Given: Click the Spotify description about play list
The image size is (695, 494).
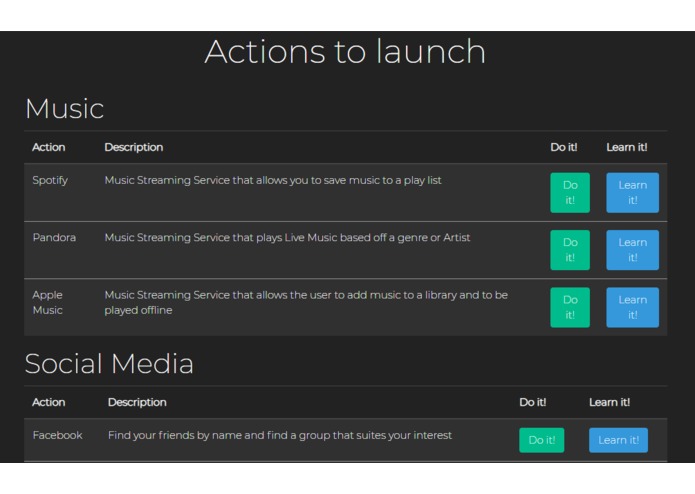Looking at the screenshot, I should tap(273, 180).
